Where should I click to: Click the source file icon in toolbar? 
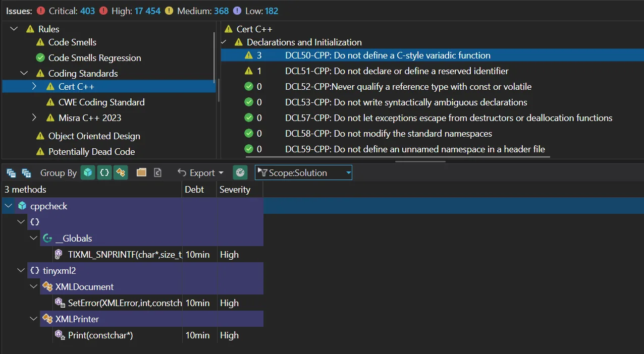[x=157, y=172]
